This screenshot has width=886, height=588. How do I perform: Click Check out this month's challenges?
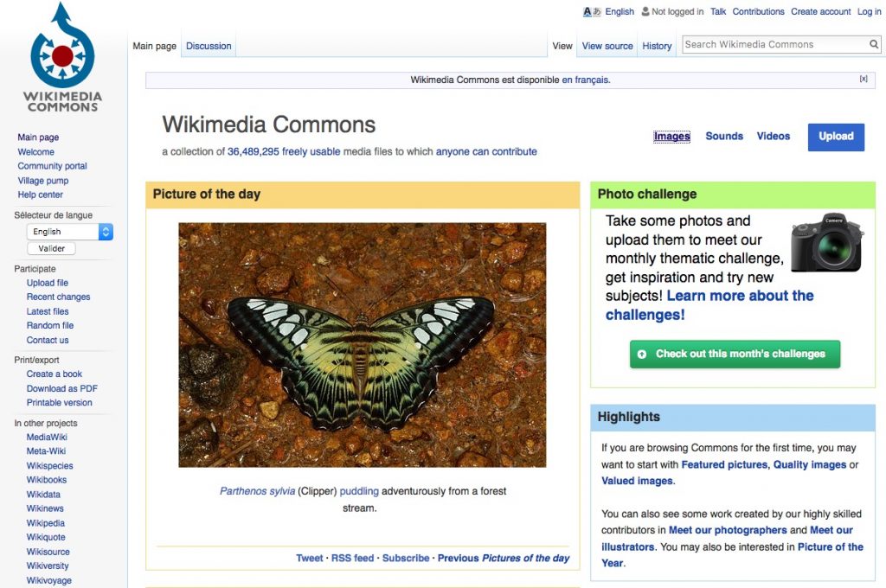click(735, 355)
